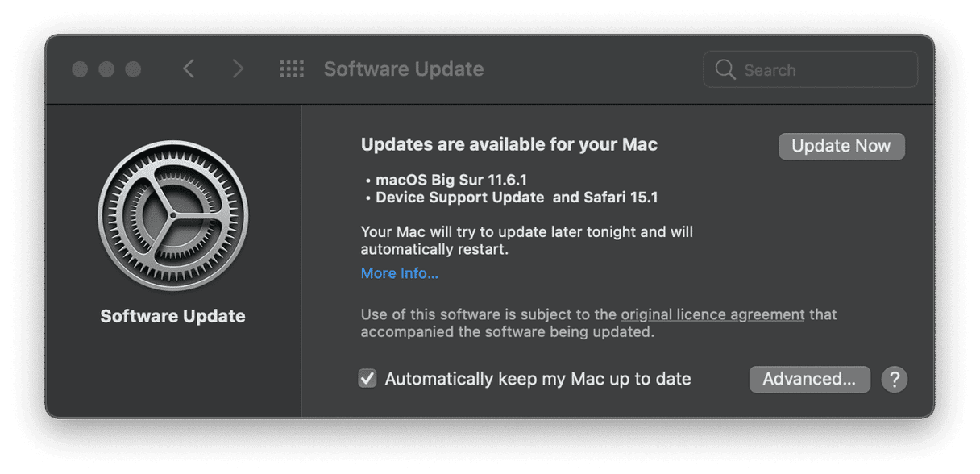Click the Show All preferences grid icon
980x474 pixels.
click(x=292, y=69)
